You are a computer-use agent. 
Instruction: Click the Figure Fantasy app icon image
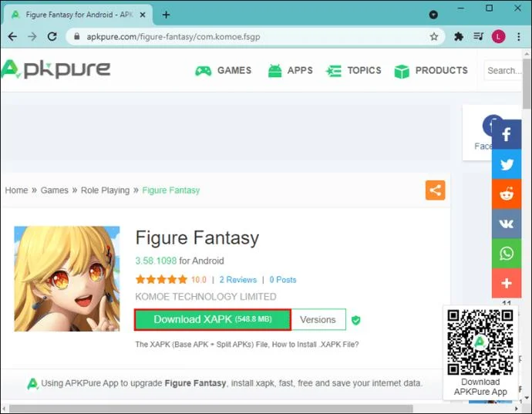tap(67, 278)
